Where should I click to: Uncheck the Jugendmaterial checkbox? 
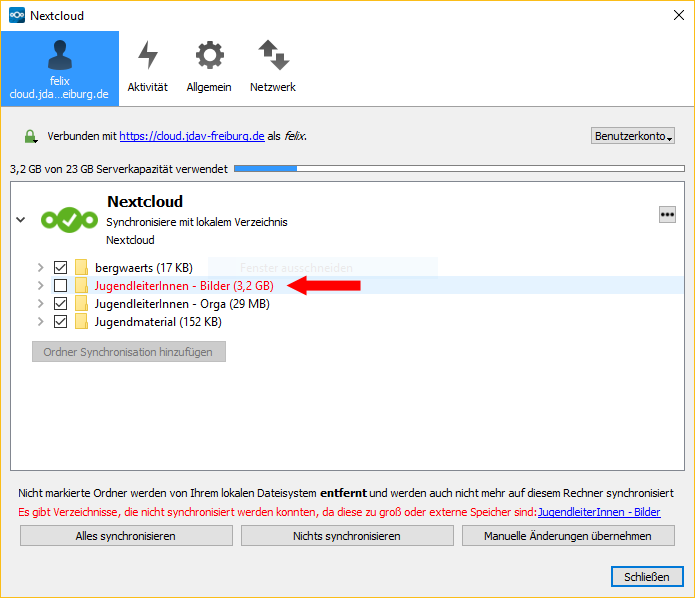[60, 322]
